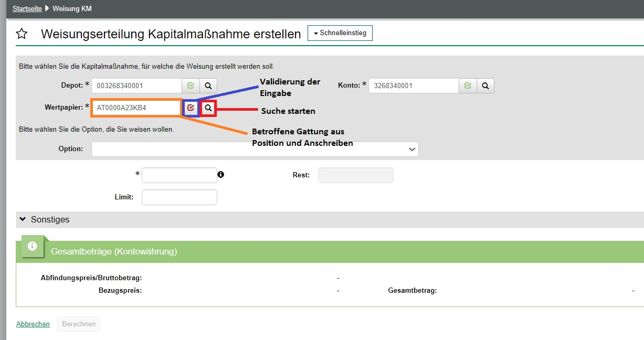The width and height of the screenshot is (644, 340).
Task: Click Abbrechen to cancel
Action: 33,324
